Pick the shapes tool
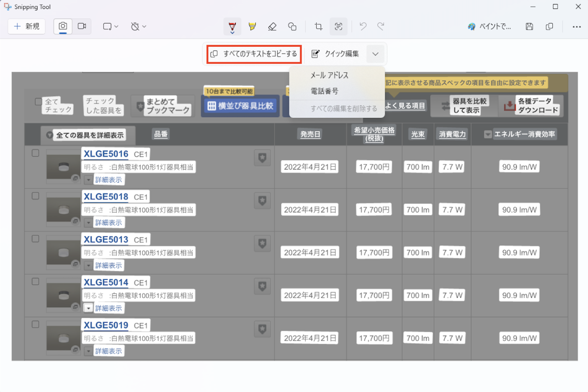 [292, 26]
